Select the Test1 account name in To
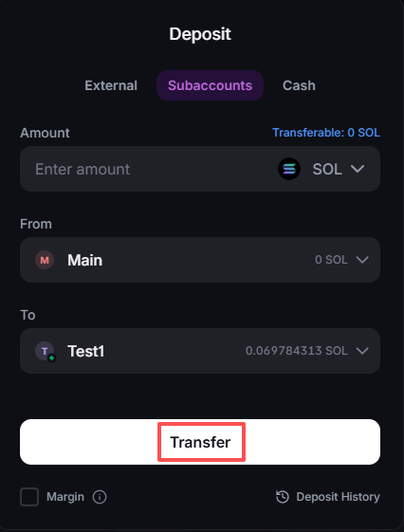Image resolution: width=404 pixels, height=532 pixels. pyautogui.click(x=85, y=351)
